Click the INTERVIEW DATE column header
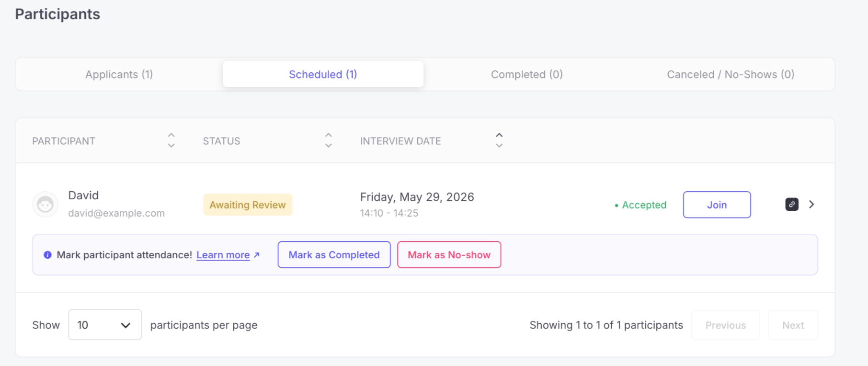 tap(400, 141)
